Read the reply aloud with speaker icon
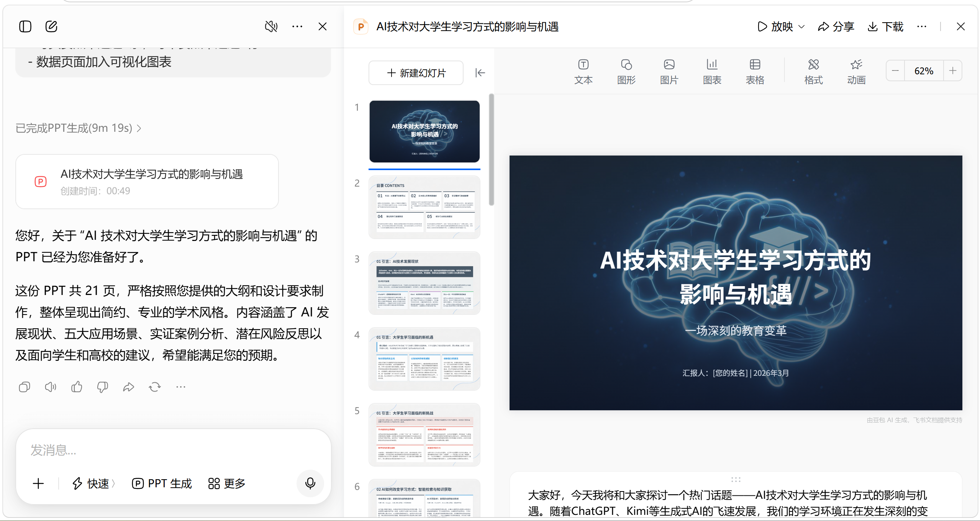Viewport: 980px width, 521px height. pos(51,387)
